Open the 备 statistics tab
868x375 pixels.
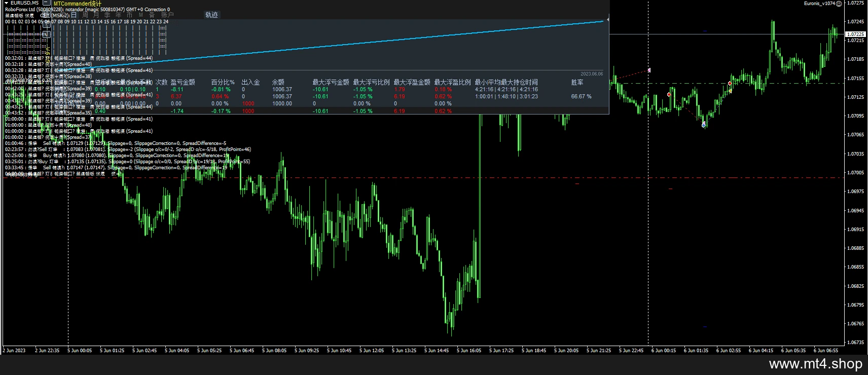click(x=152, y=15)
